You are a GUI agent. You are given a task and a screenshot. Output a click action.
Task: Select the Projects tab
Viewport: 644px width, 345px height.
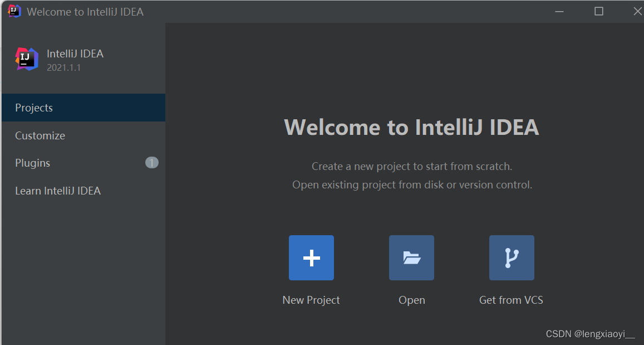point(83,108)
